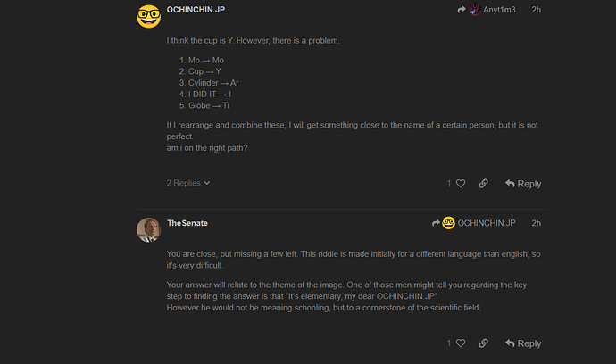This screenshot has width=616, height=364.
Task: Expand the 2 Replies list
Action: point(188,183)
